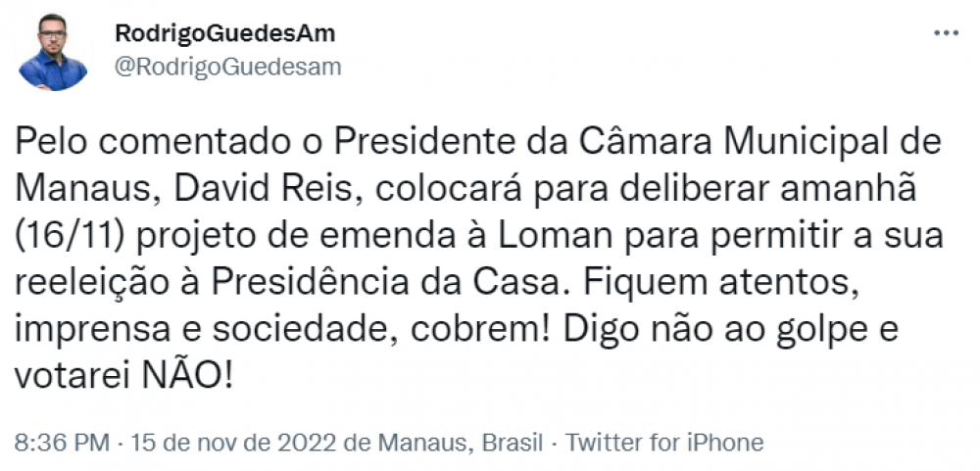980x471 pixels.
Task: Open the RodrigoGuedesAm display name link
Action: click(x=225, y=33)
